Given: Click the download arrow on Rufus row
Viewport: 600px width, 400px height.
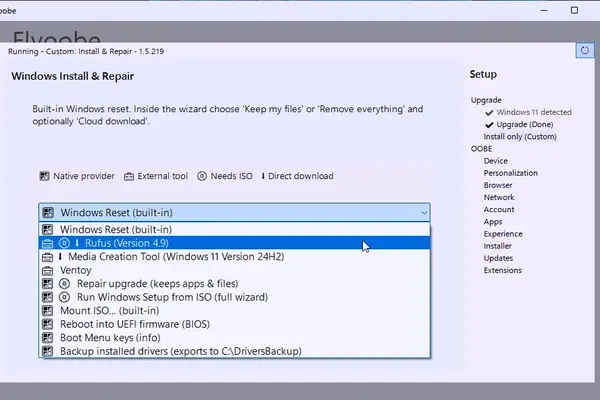Looking at the screenshot, I should (77, 243).
